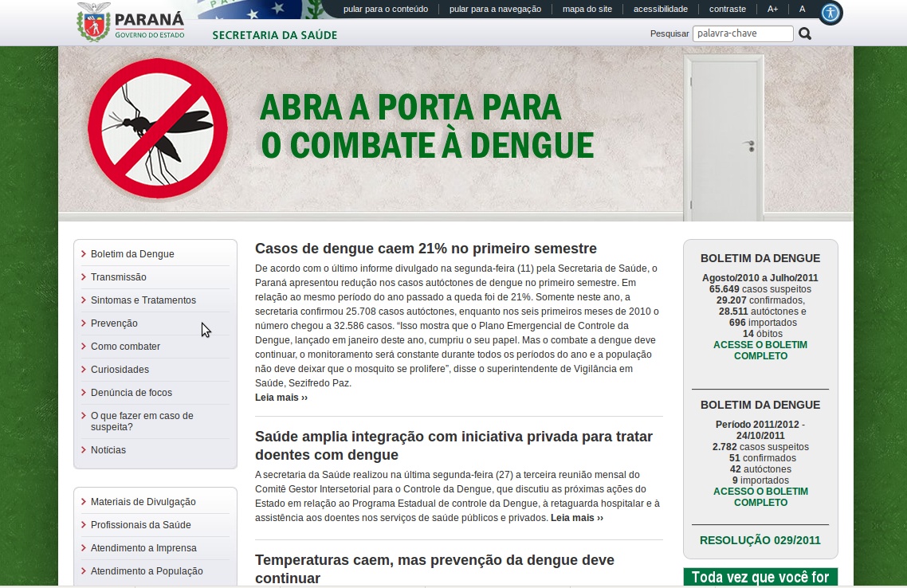
Task: Click the no-mosquito prohibition sign image
Action: pos(158,129)
